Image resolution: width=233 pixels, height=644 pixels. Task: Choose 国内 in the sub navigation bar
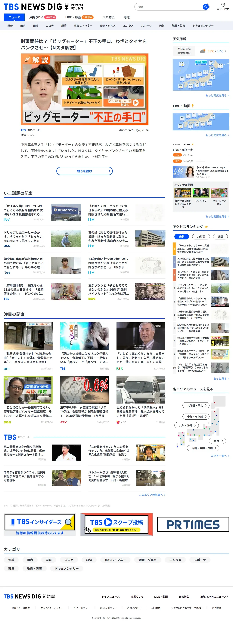[23, 26]
